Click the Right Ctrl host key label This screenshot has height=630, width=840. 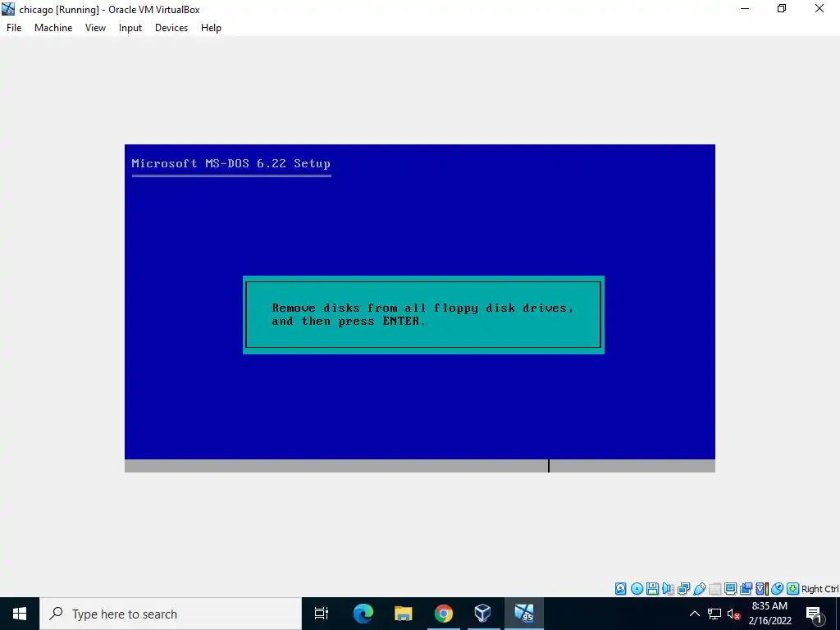point(820,589)
